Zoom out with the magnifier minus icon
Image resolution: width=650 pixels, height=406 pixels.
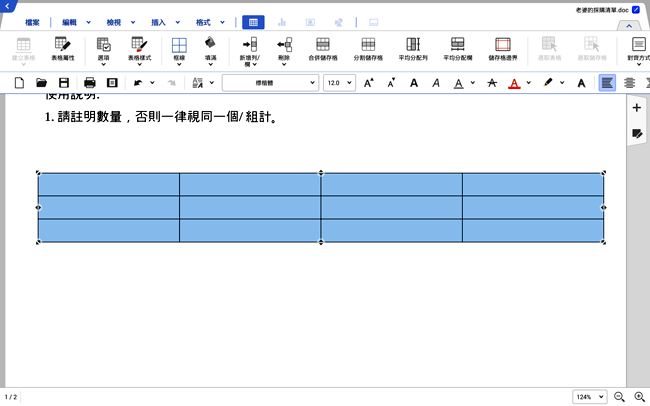click(x=619, y=397)
